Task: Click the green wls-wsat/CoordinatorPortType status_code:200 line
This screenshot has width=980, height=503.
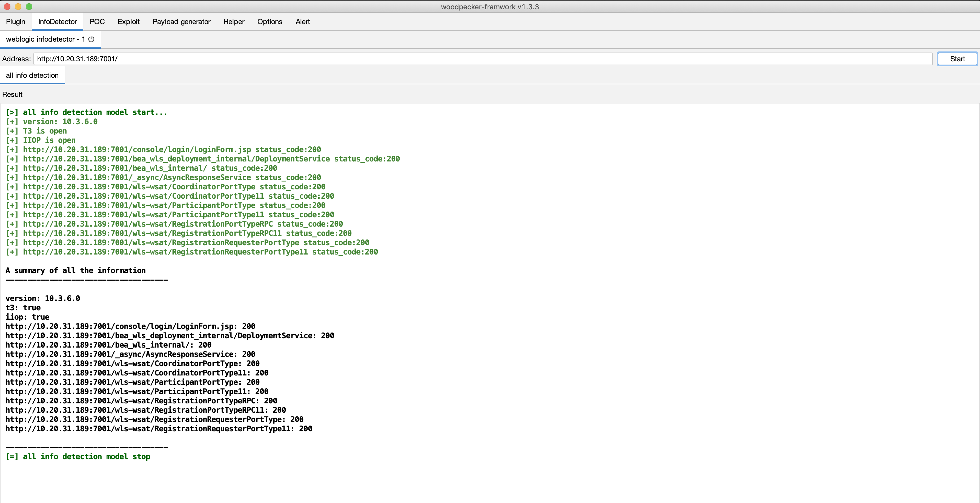Action: click(165, 187)
